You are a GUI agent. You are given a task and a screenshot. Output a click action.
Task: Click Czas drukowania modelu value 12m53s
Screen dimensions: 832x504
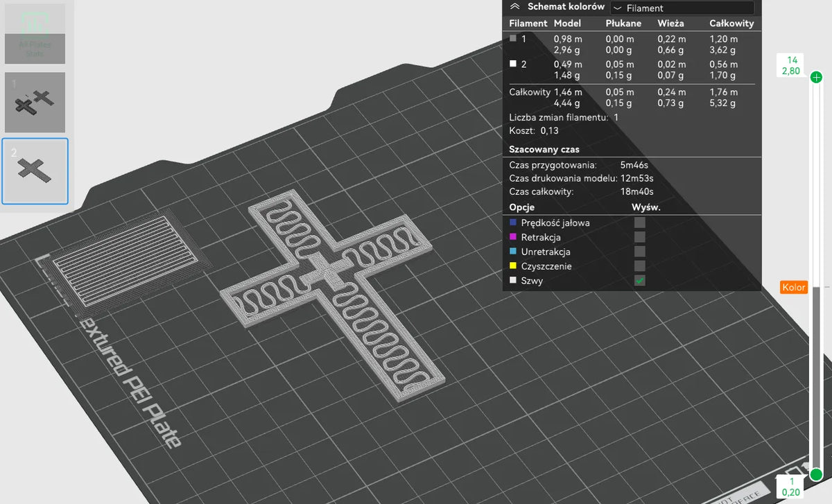(636, 178)
